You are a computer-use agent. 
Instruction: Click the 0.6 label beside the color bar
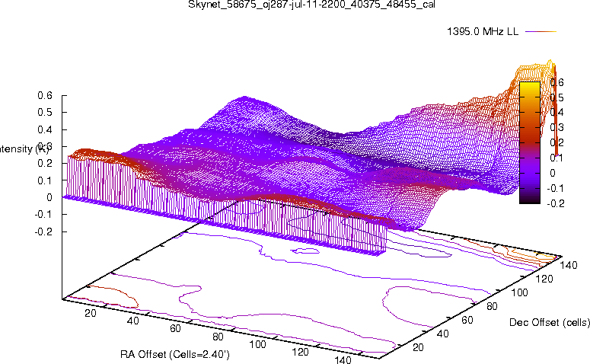click(557, 82)
